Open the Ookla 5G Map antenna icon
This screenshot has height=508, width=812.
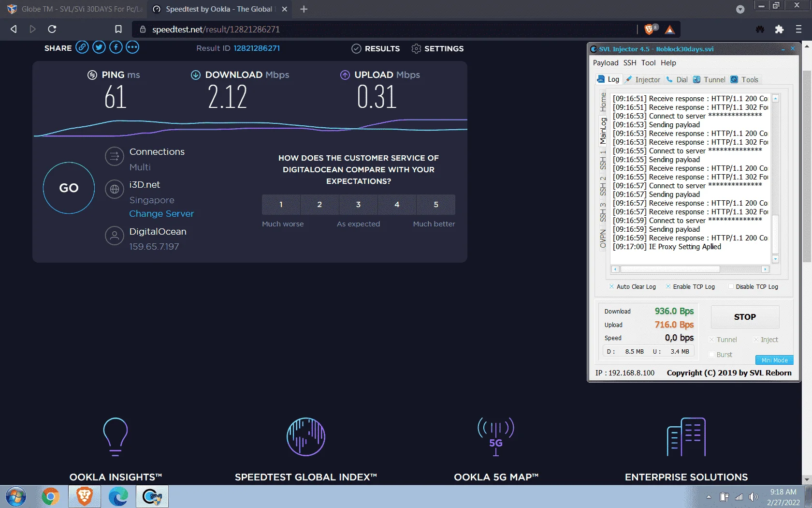click(x=496, y=437)
